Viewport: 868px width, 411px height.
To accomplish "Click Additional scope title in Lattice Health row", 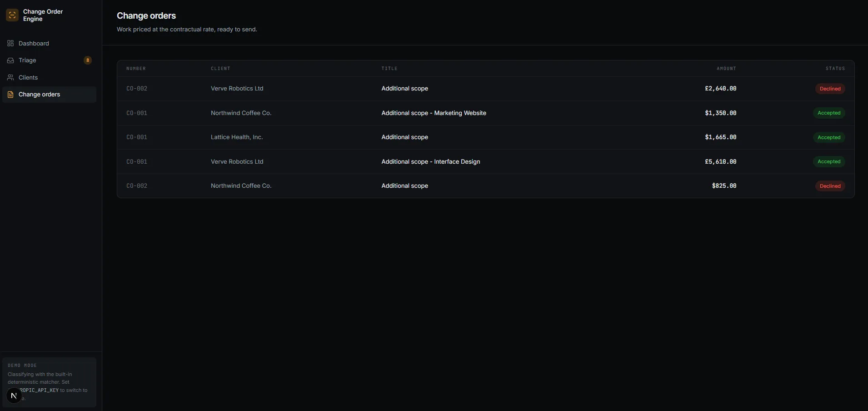I will [404, 137].
